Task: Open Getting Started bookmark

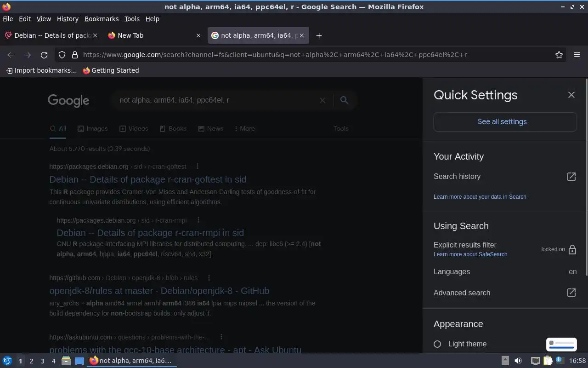Action: (x=111, y=70)
